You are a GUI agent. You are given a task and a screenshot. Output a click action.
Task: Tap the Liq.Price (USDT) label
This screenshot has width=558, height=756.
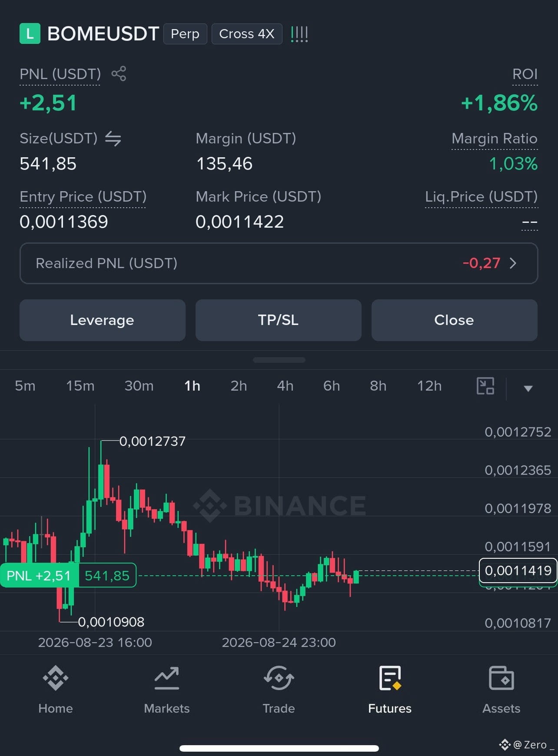482,197
